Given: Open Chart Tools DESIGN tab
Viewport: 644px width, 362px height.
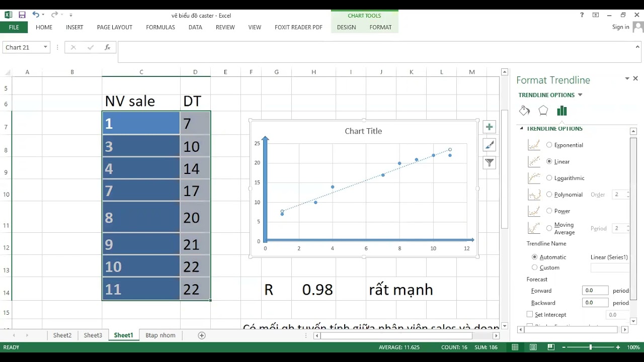Looking at the screenshot, I should pos(346,27).
